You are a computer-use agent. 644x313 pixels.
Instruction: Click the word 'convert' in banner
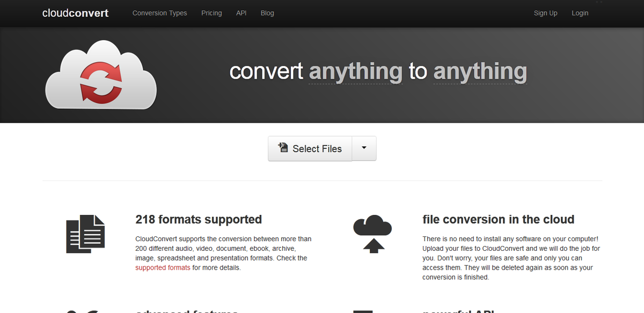tap(267, 72)
